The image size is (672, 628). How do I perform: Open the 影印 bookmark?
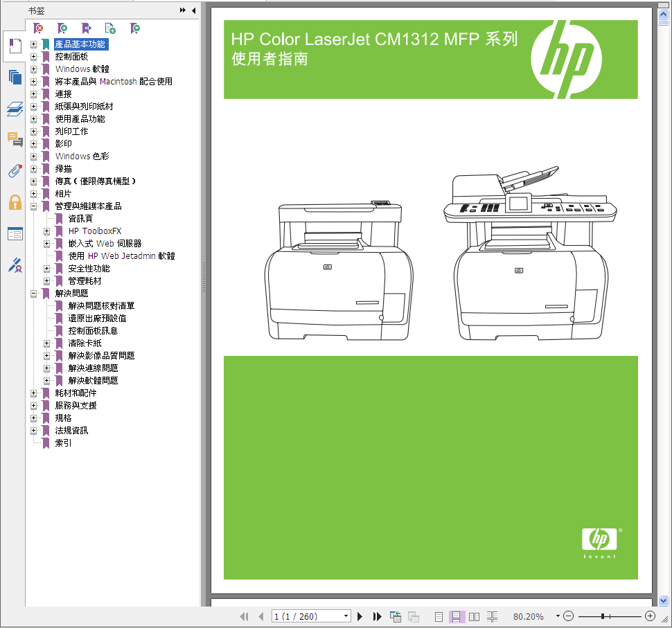point(64,143)
